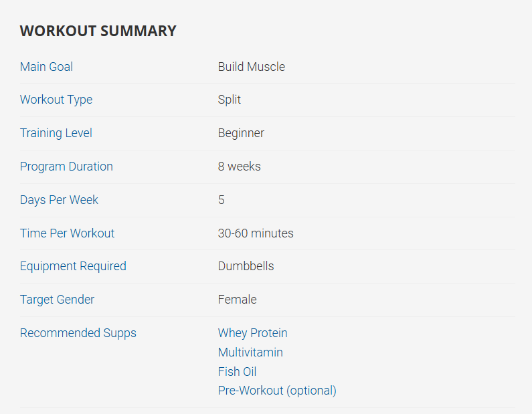Select the Split workout type value
The height and width of the screenshot is (414, 532).
pos(229,100)
